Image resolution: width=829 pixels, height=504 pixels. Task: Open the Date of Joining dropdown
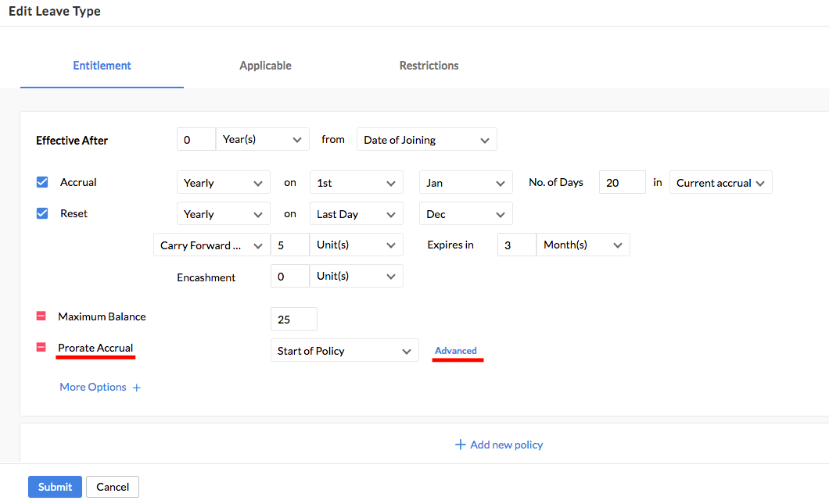[x=426, y=140]
